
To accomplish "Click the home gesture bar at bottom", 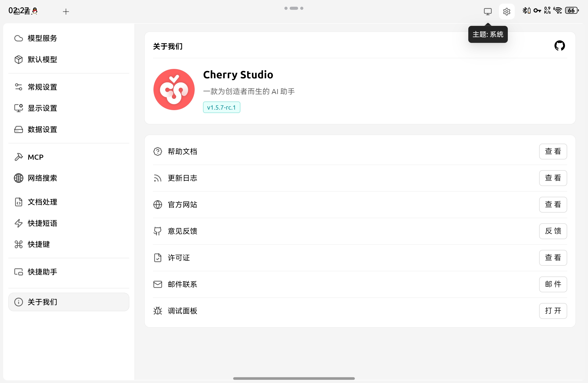I will (294, 378).
